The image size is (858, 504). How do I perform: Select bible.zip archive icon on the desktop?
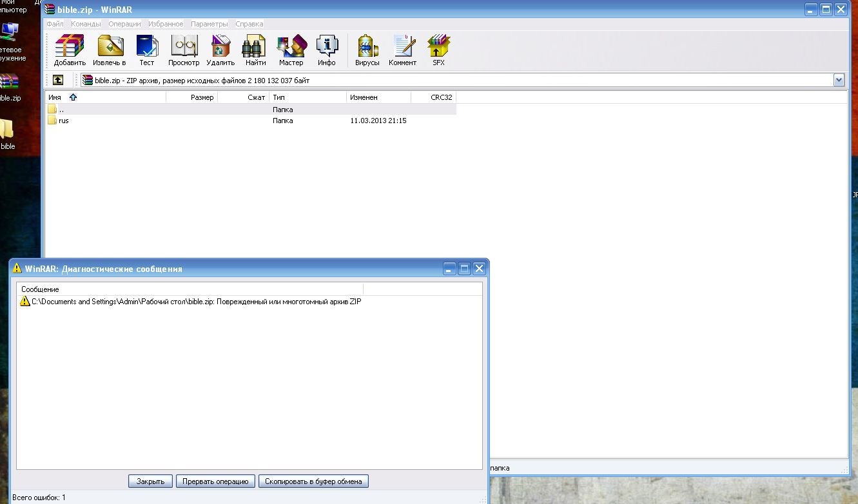click(9, 83)
